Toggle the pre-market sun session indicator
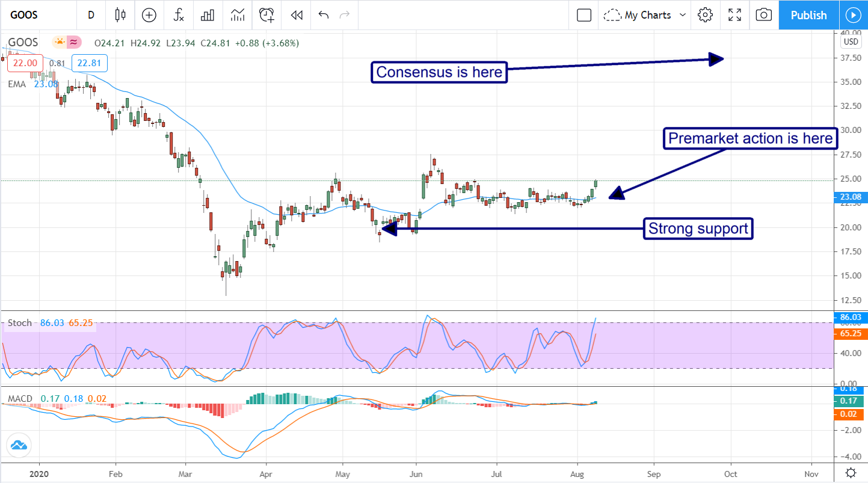The image size is (868, 483). (x=59, y=42)
